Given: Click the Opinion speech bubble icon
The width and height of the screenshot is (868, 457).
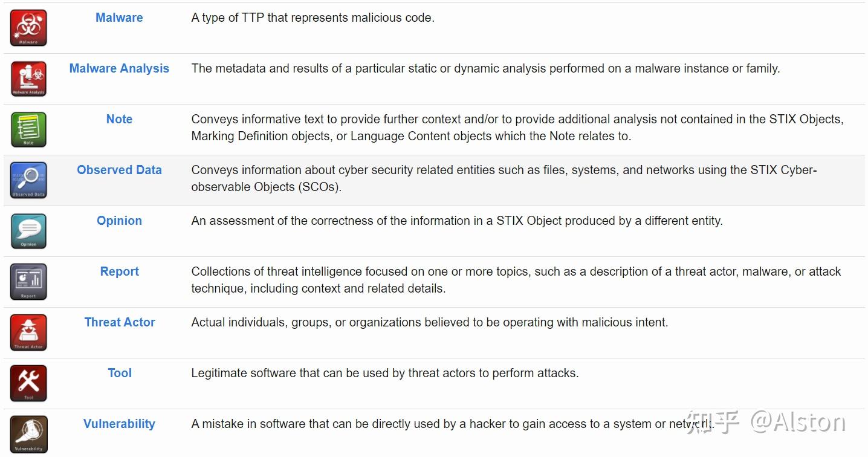Looking at the screenshot, I should click(x=28, y=231).
